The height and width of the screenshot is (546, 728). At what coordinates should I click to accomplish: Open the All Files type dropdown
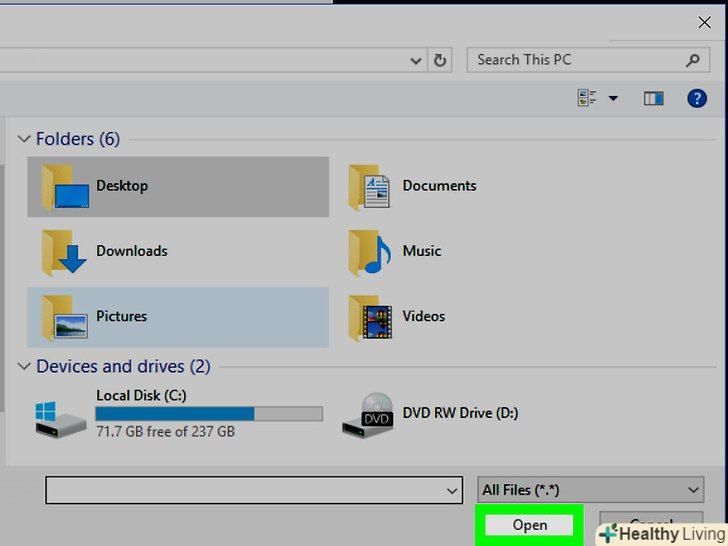pyautogui.click(x=591, y=489)
